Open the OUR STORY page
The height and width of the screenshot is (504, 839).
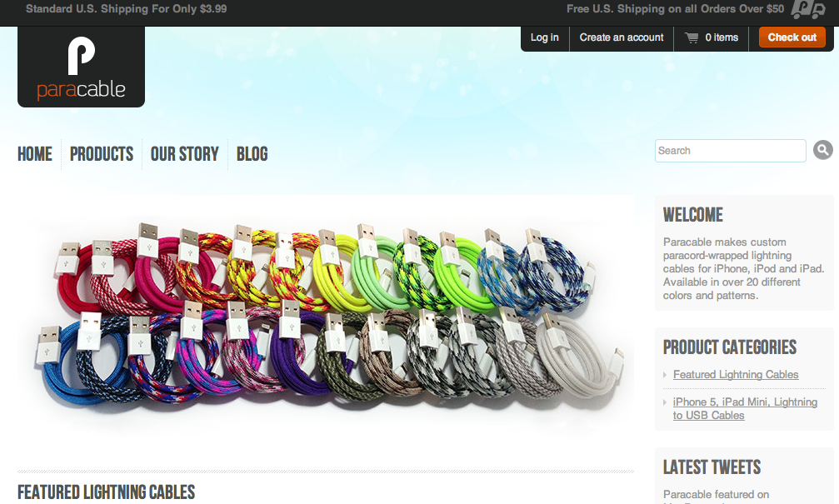click(x=185, y=154)
